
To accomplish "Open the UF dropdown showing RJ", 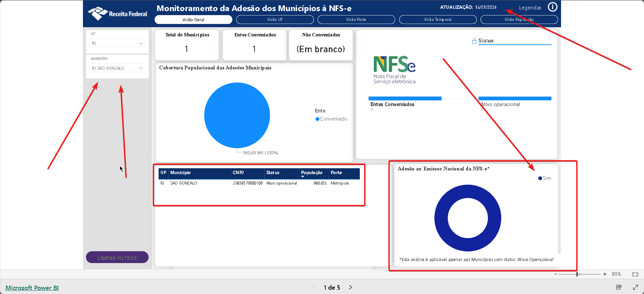I will point(117,43).
